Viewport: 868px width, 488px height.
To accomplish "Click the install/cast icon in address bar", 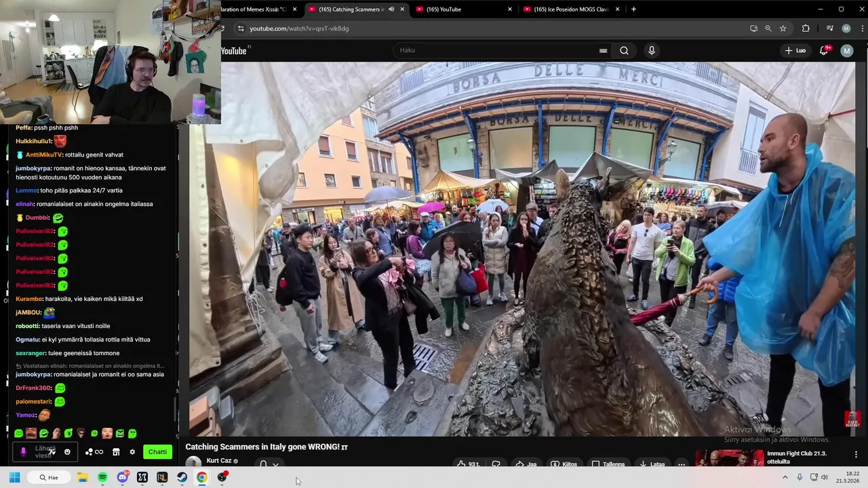I will click(753, 28).
